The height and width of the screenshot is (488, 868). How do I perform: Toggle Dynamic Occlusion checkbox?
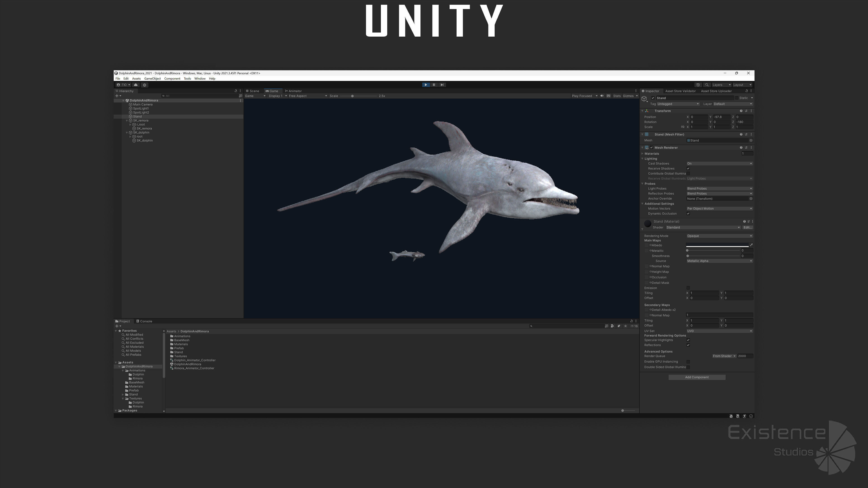[688, 213]
